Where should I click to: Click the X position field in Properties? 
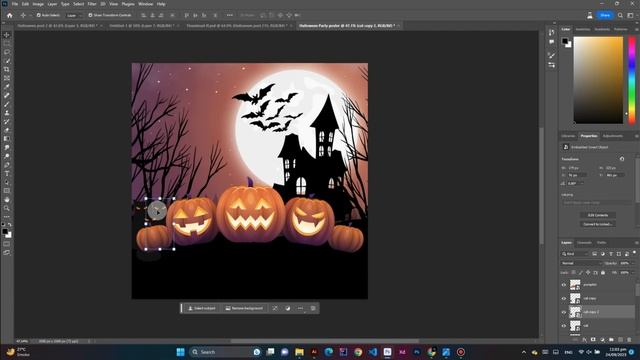(x=577, y=175)
